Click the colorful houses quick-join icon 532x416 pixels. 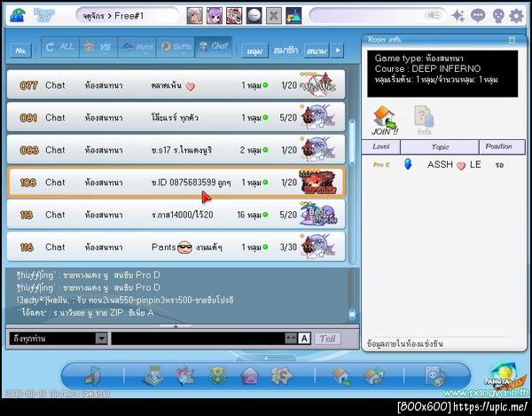coord(373,376)
